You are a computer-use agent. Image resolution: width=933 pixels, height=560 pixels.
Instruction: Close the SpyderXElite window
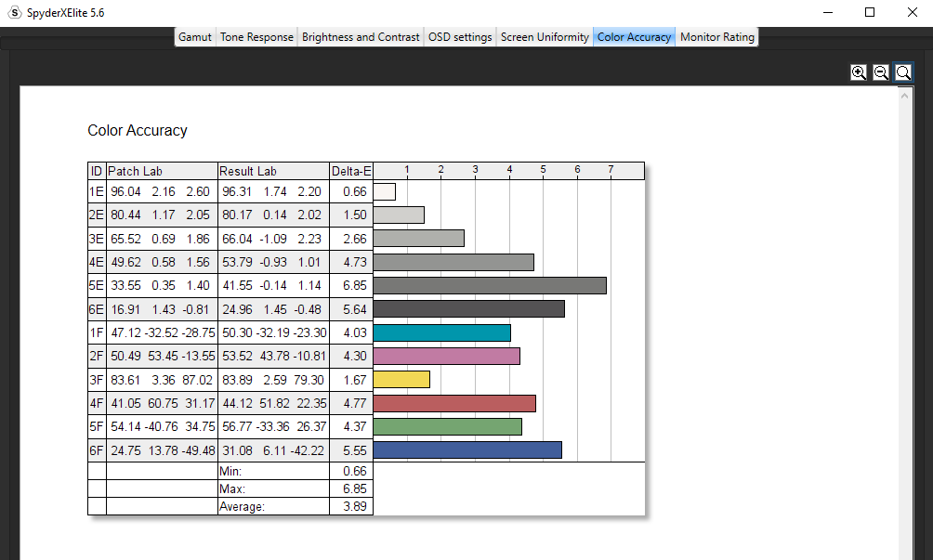coord(912,12)
